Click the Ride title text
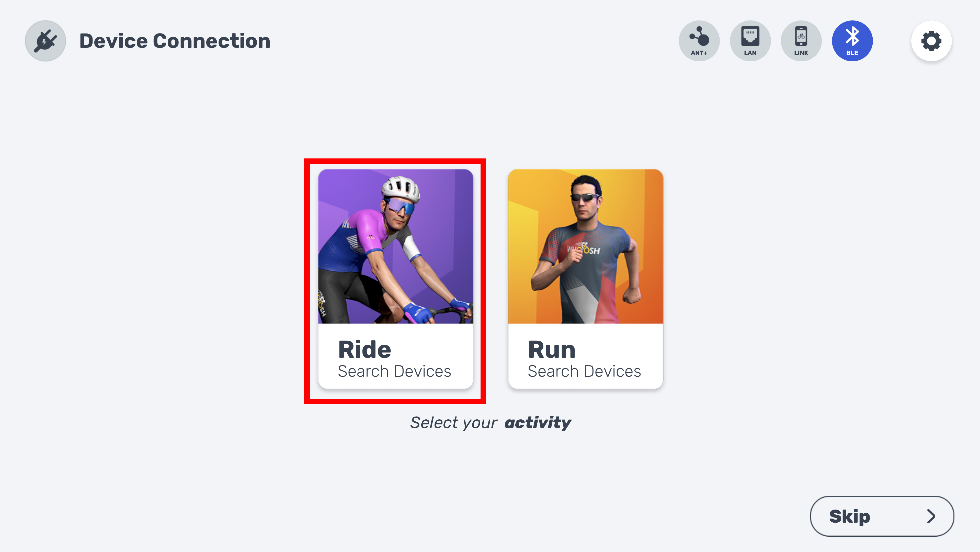The image size is (980, 552). 364,349
